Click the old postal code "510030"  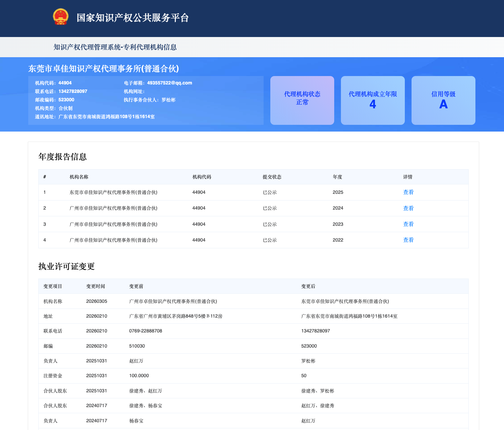(137, 346)
